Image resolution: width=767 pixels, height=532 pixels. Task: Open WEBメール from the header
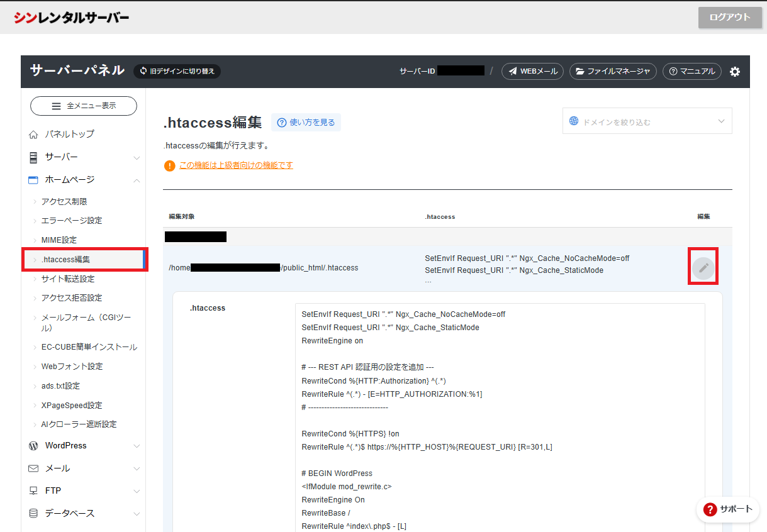532,72
